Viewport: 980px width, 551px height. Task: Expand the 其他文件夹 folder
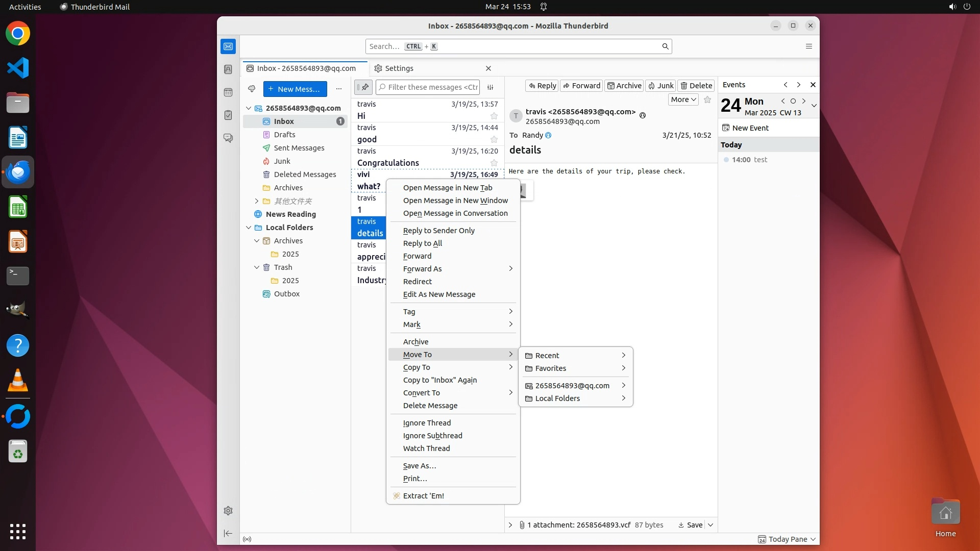pos(257,201)
